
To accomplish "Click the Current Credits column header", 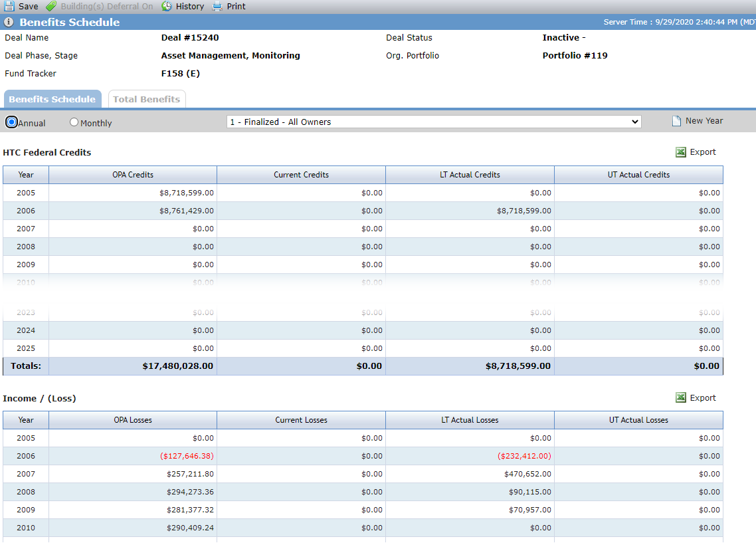I will [302, 175].
